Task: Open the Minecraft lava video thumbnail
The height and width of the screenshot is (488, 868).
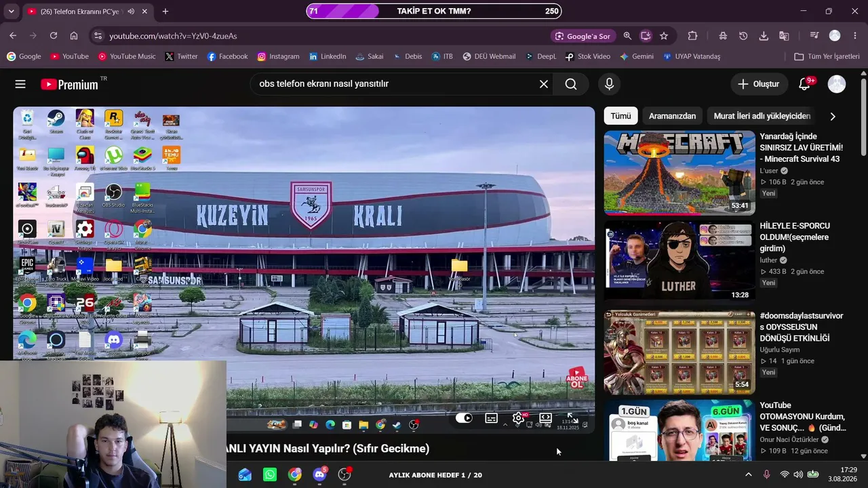Action: click(x=679, y=173)
